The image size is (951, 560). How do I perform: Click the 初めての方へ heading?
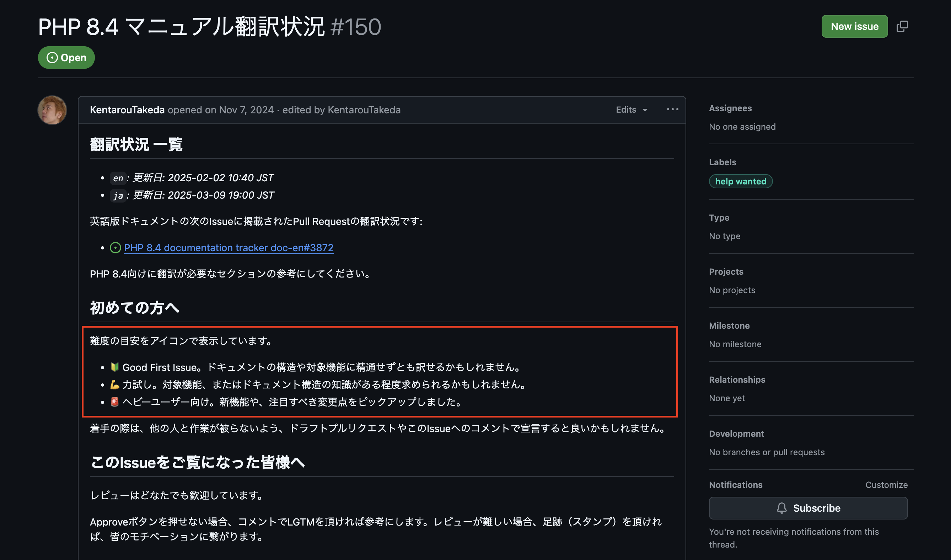tap(134, 308)
